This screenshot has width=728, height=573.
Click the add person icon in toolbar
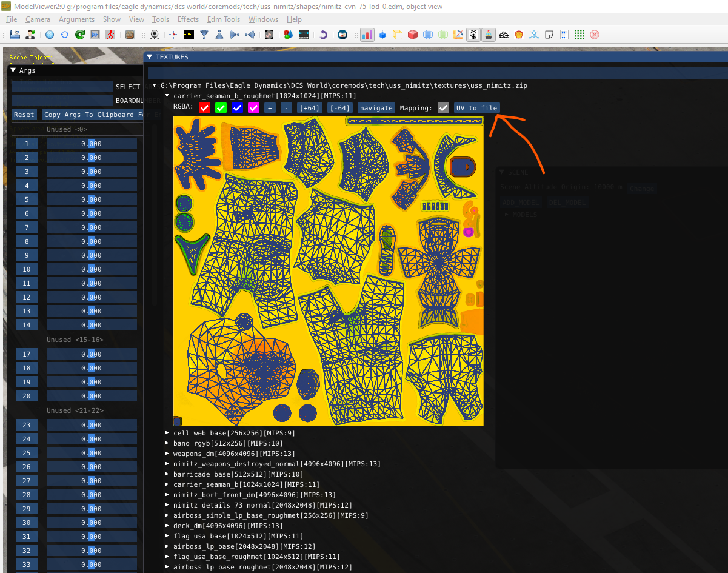pyautogui.click(x=30, y=35)
